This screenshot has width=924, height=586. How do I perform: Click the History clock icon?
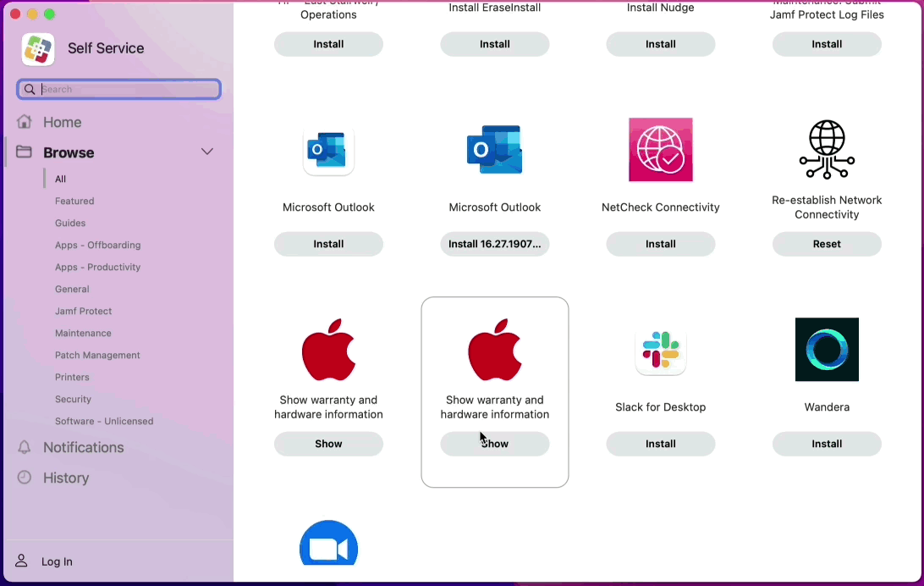(x=25, y=477)
